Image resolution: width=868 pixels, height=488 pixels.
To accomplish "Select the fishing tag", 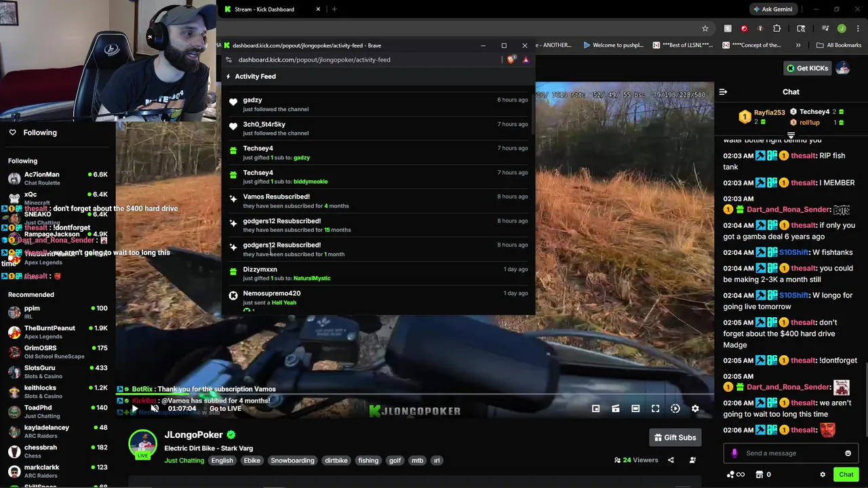I will click(x=368, y=460).
